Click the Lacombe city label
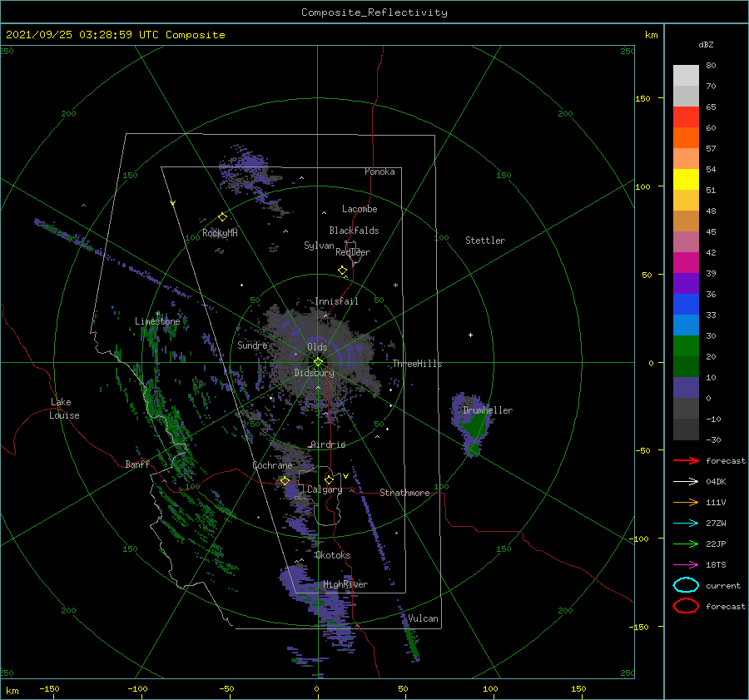The image size is (749, 700). (x=360, y=209)
